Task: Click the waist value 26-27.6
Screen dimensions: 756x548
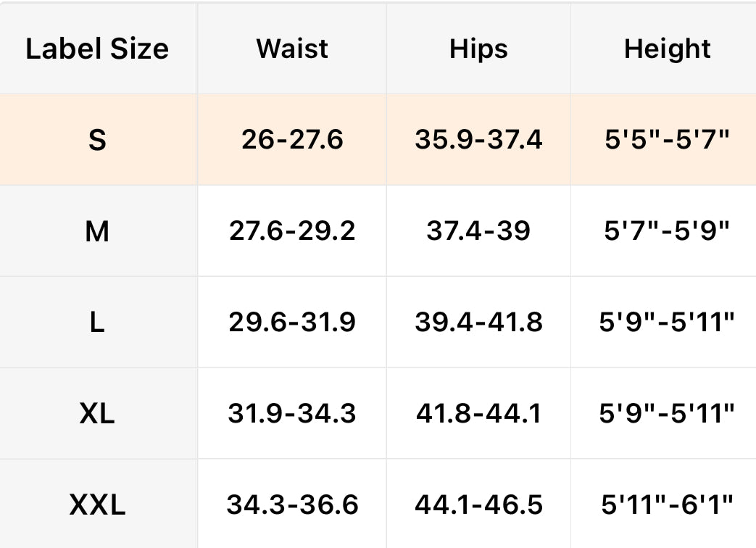Action: 292,140
